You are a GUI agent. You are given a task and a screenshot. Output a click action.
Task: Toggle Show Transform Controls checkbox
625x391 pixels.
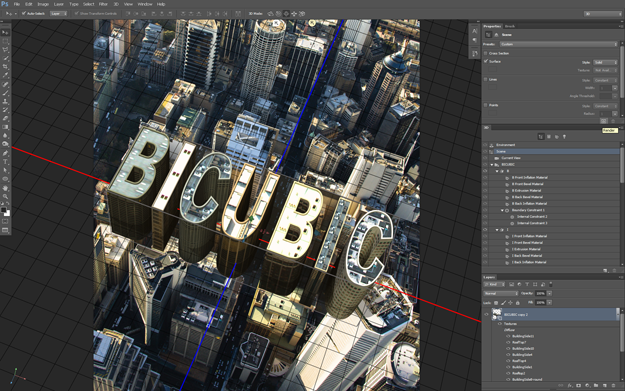pos(77,14)
